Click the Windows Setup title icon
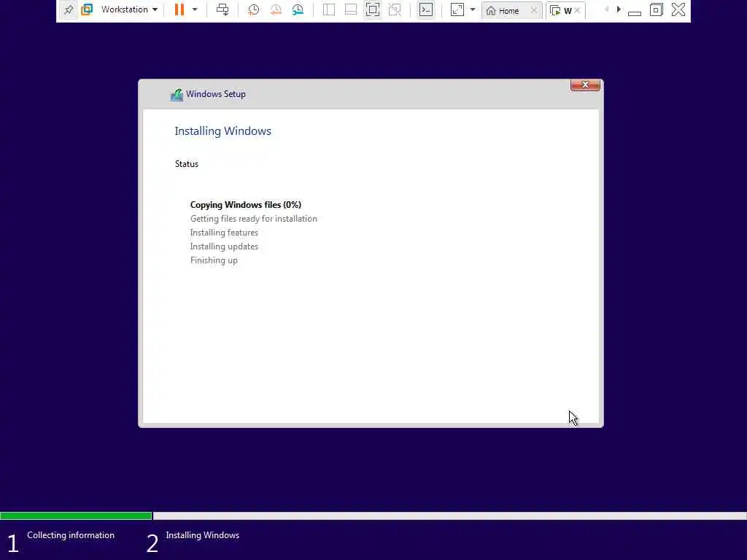 point(177,95)
